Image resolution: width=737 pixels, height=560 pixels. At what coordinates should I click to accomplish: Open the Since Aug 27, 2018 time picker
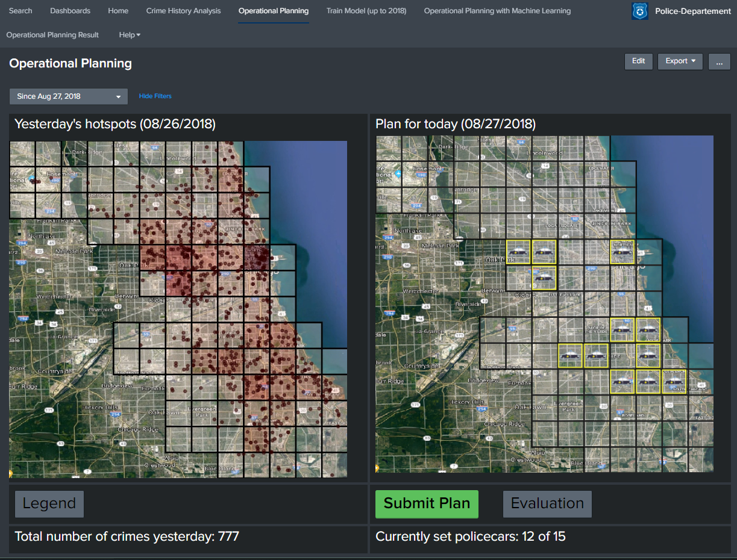69,96
